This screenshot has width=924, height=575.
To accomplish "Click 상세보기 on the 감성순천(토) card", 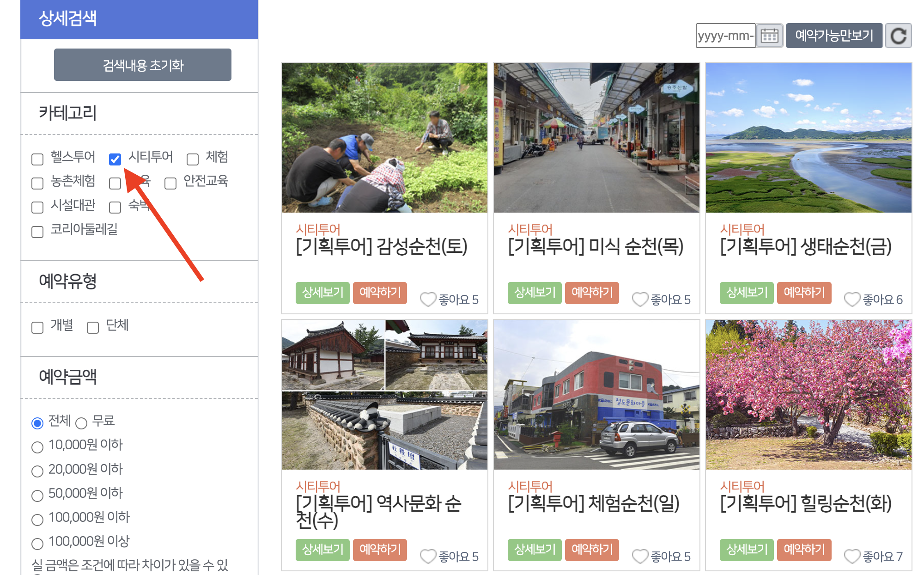I will [322, 293].
